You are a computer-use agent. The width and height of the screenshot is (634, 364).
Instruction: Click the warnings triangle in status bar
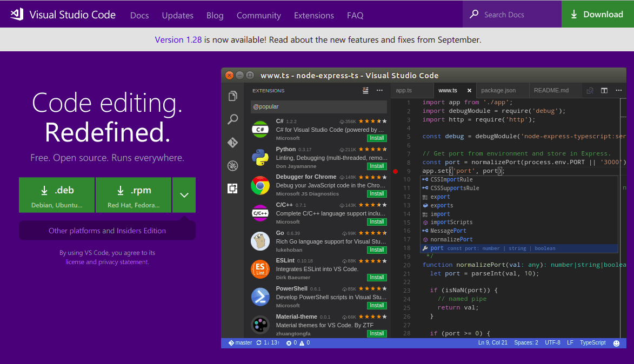(x=302, y=343)
